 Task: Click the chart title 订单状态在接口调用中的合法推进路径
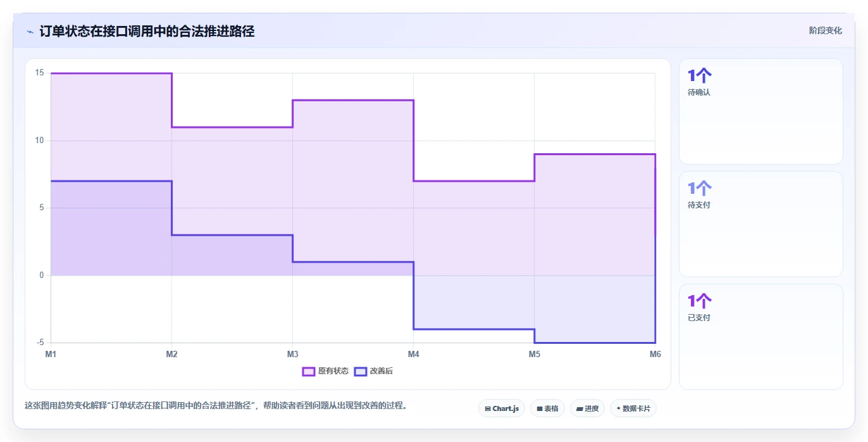[x=147, y=31]
